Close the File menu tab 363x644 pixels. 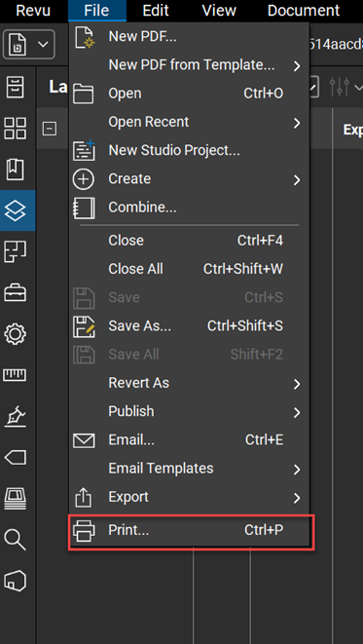click(97, 11)
